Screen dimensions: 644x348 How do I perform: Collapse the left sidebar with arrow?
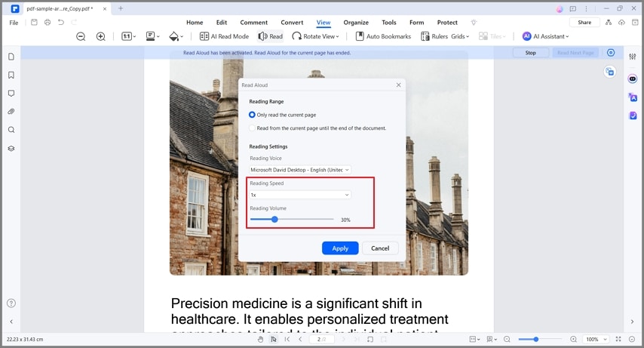(x=11, y=322)
